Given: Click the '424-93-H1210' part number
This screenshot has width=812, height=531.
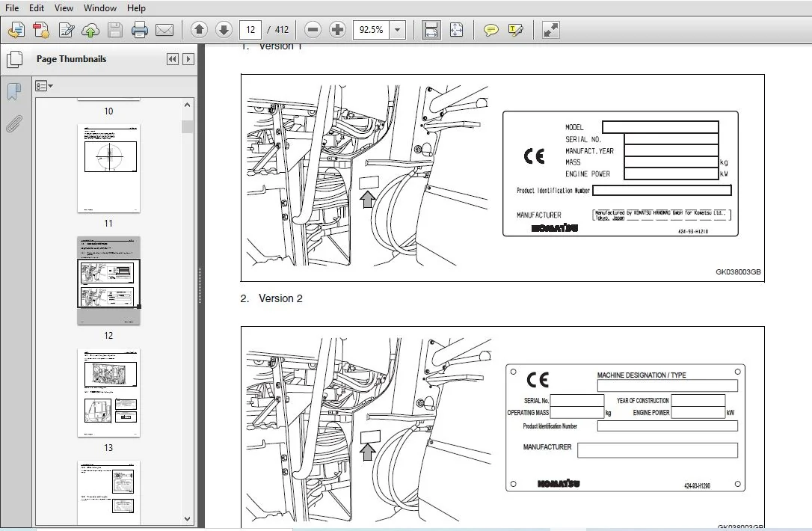Looking at the screenshot, I should click(693, 232).
